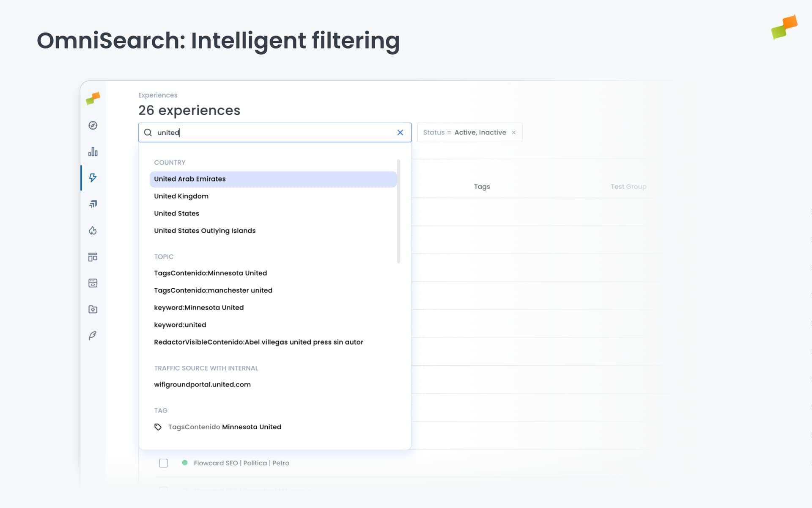Select keyword:united topic suggestion
The image size is (812, 508).
tap(180, 325)
